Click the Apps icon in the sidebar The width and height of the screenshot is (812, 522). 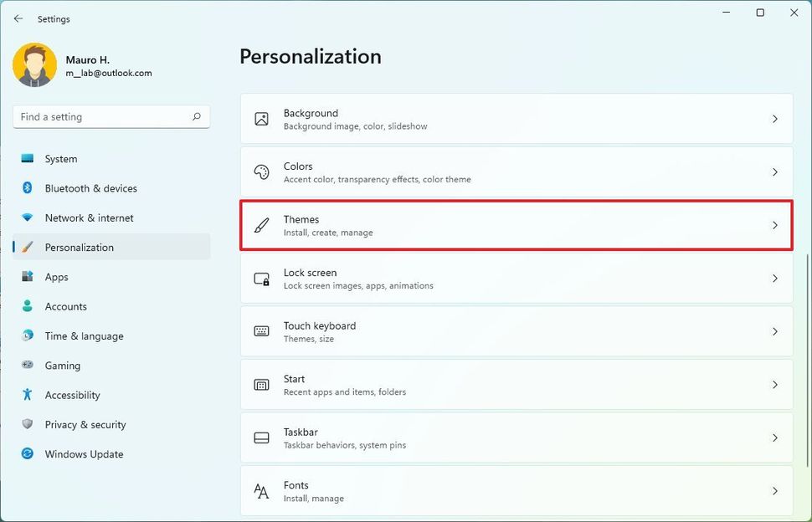click(x=27, y=277)
